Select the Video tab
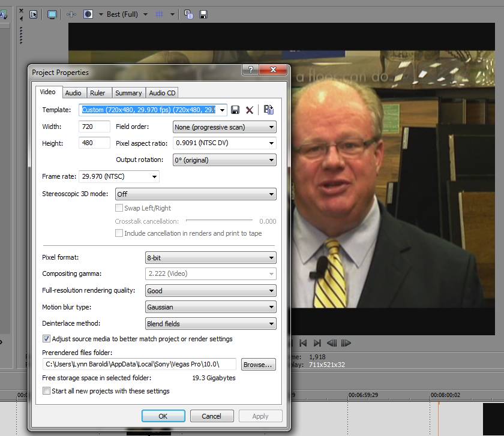 [47, 92]
